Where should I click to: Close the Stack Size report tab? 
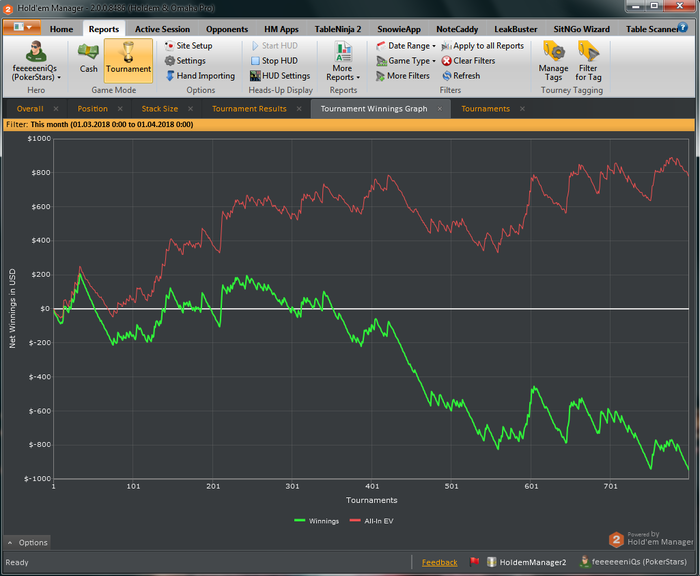pos(191,109)
